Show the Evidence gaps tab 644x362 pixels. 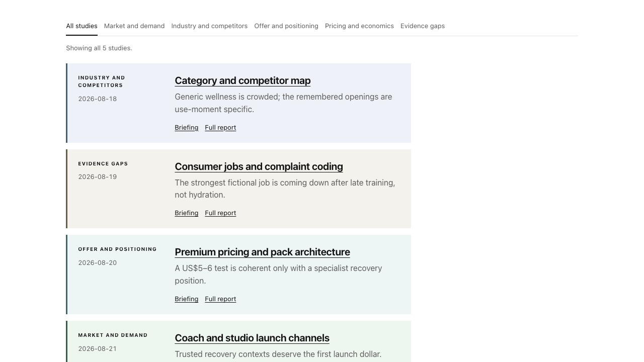click(423, 26)
